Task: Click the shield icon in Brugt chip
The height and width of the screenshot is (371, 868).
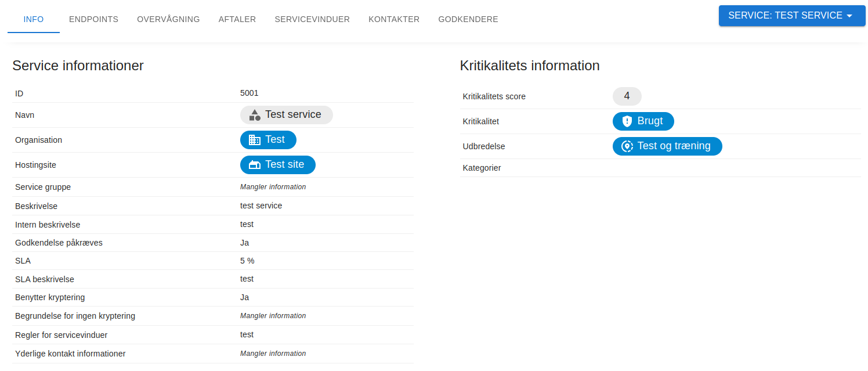Action: [x=627, y=121]
